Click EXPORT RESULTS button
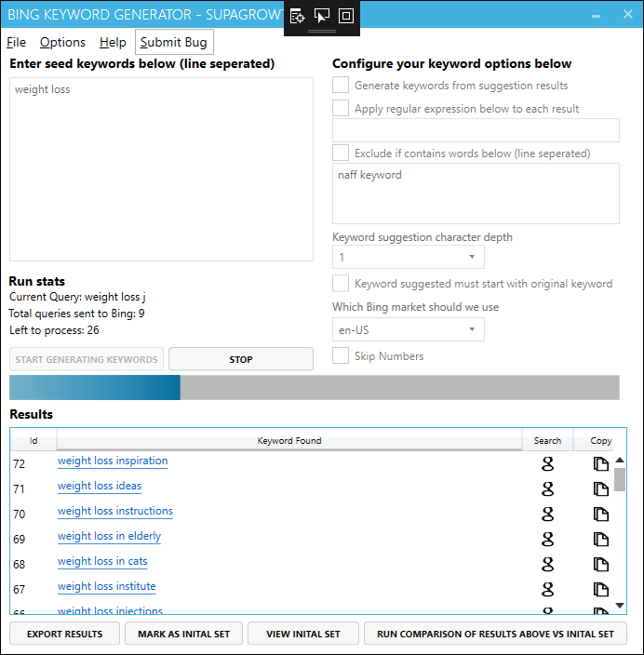The image size is (644, 655). pyautogui.click(x=65, y=634)
